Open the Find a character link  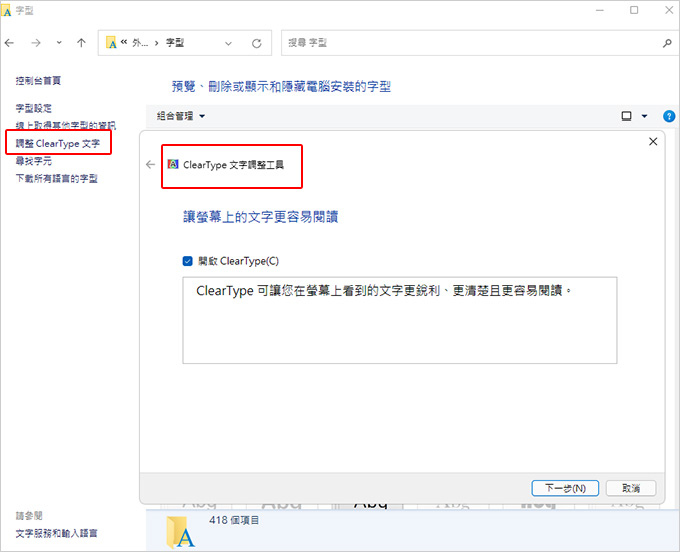pyautogui.click(x=33, y=161)
